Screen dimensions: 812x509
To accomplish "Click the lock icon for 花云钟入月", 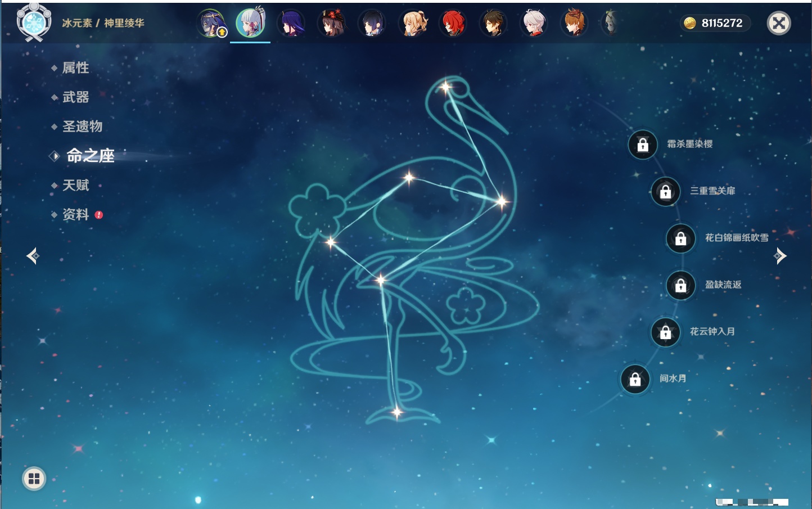I will (x=666, y=332).
